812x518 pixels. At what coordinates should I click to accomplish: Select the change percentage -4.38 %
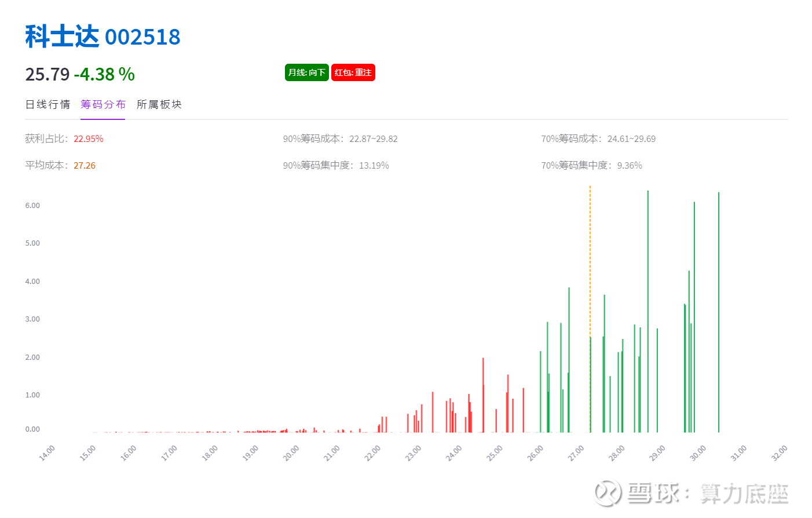point(104,74)
